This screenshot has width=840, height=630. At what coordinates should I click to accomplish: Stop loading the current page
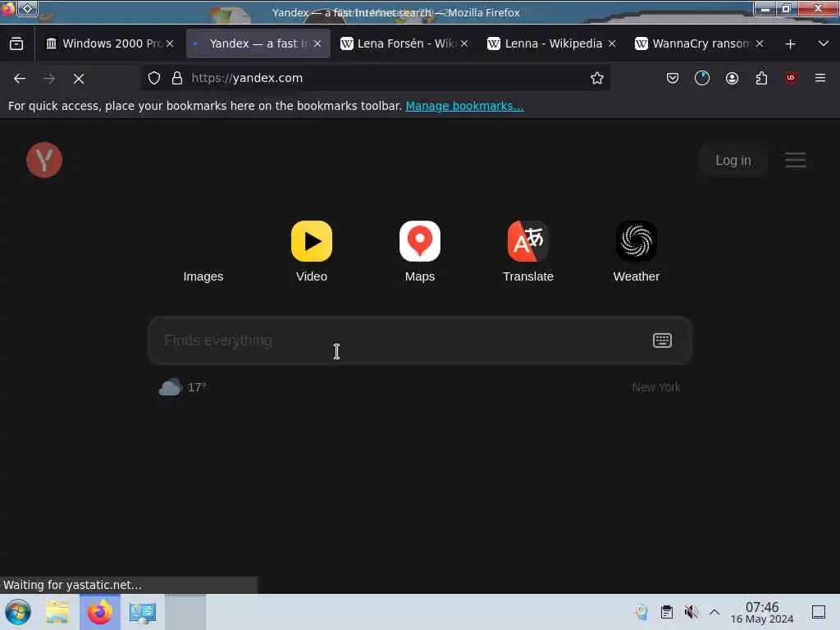79,79
